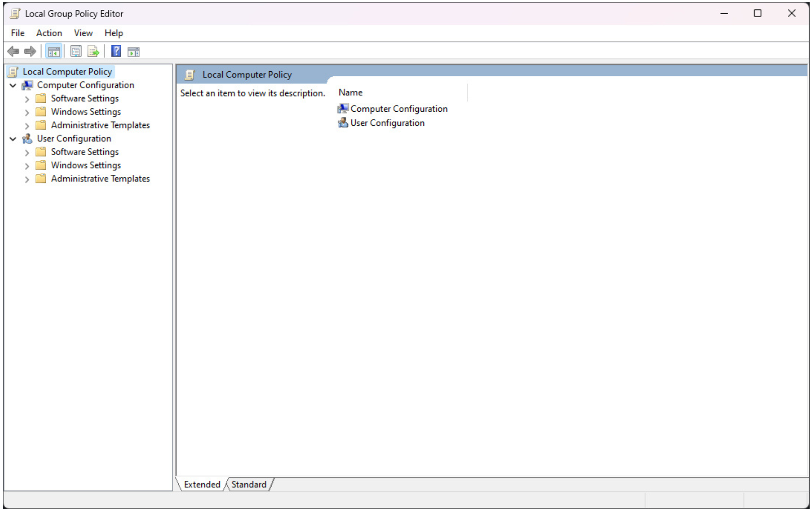812x509 pixels.
Task: Toggle the Show/Hide Console Tree icon
Action: [54, 51]
